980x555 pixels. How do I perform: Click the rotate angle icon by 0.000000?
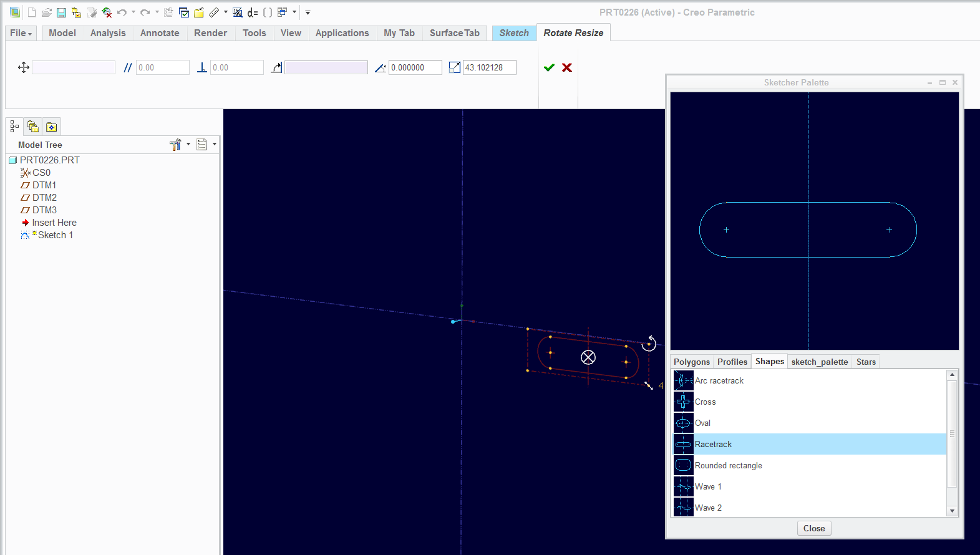(x=381, y=67)
